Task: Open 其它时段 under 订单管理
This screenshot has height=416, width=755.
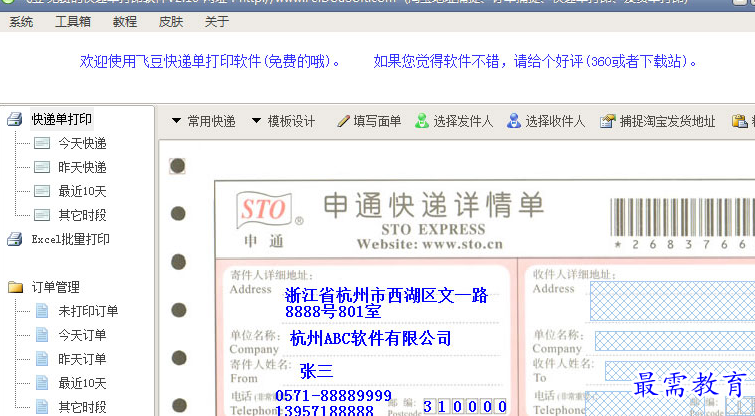Action: 82,407
